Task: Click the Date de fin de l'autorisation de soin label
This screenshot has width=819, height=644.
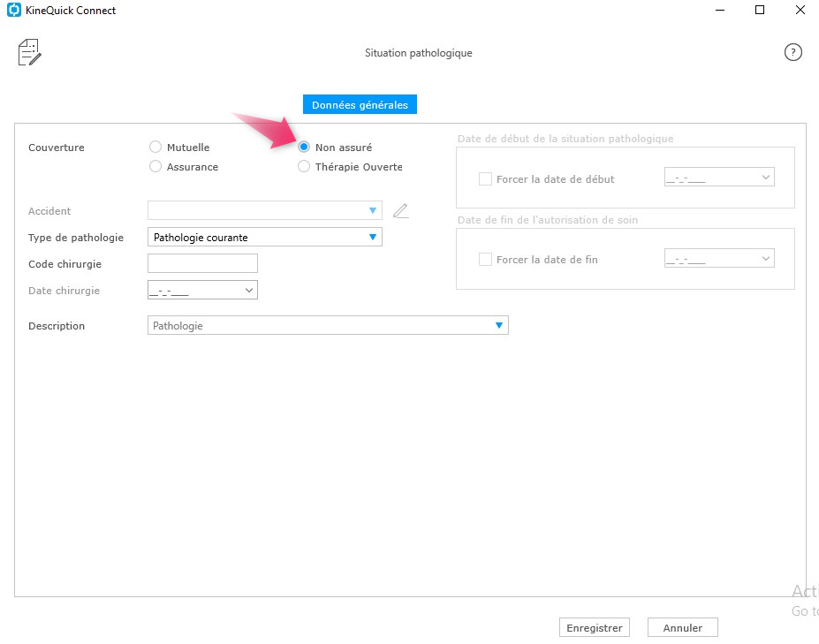Action: tap(548, 220)
